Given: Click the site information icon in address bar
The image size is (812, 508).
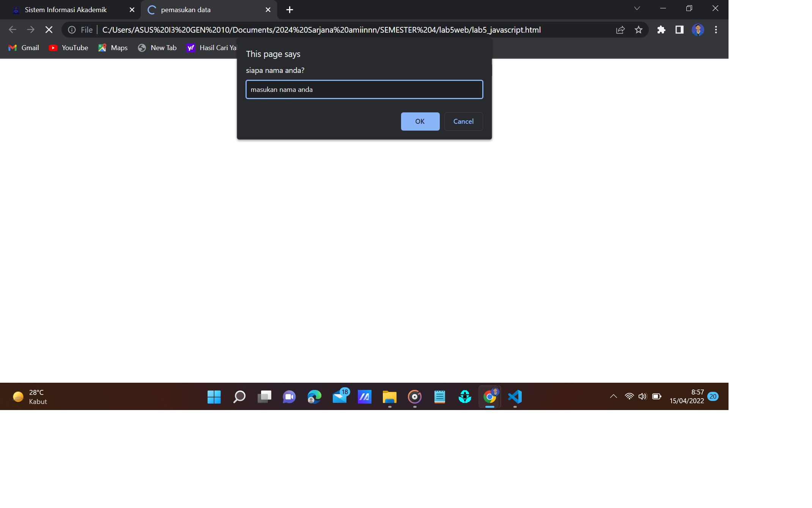Looking at the screenshot, I should coord(72,30).
